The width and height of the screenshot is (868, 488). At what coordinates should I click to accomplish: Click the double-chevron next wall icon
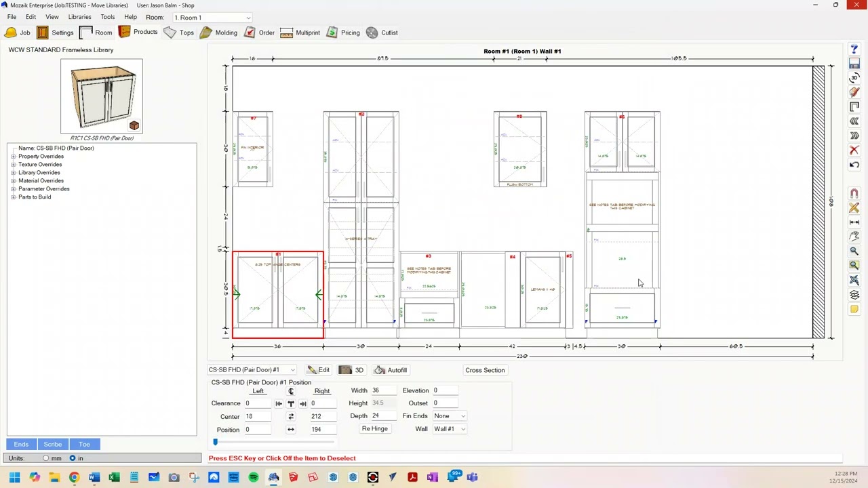(x=854, y=136)
